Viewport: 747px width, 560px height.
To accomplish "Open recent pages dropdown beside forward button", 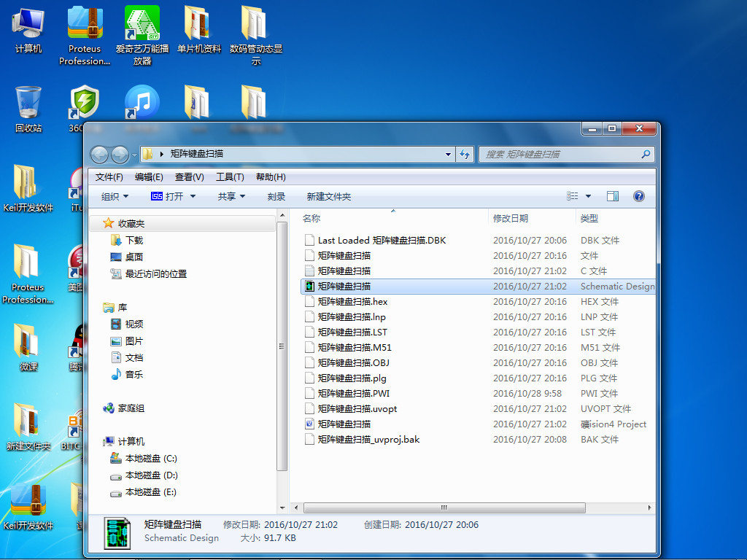I will click(x=134, y=155).
